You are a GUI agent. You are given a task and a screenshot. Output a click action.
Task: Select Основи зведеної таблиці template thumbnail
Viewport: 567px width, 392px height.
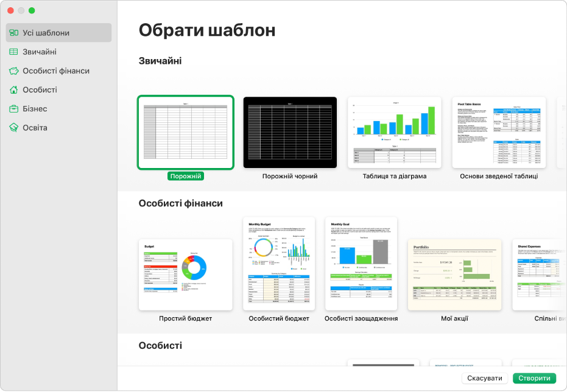click(499, 132)
